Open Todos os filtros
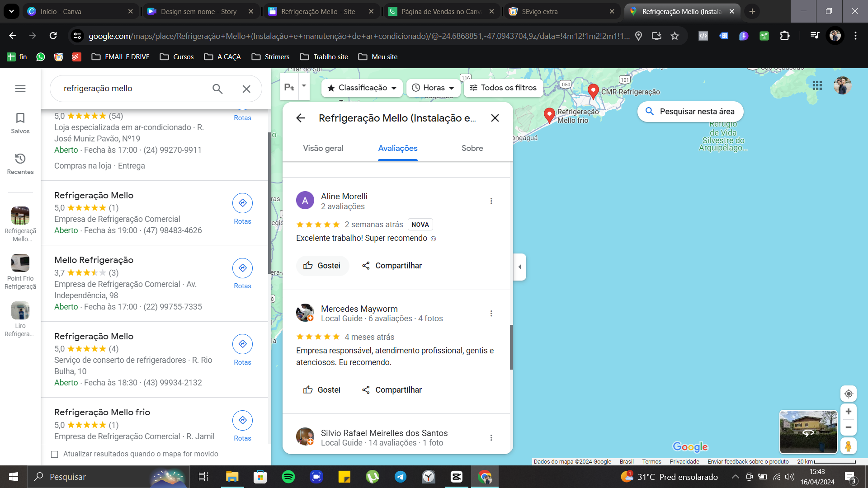868x488 pixels. (x=504, y=88)
